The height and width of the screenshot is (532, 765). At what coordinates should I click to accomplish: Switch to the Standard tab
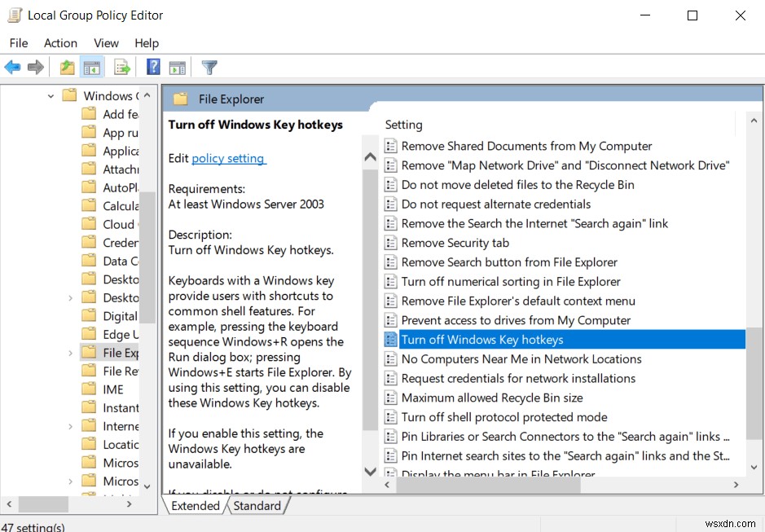point(257,505)
